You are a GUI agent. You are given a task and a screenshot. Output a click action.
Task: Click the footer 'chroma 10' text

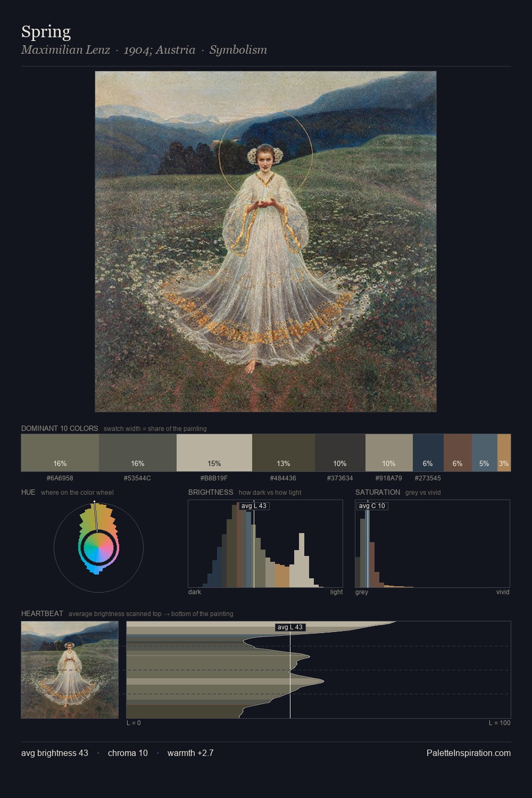point(128,753)
